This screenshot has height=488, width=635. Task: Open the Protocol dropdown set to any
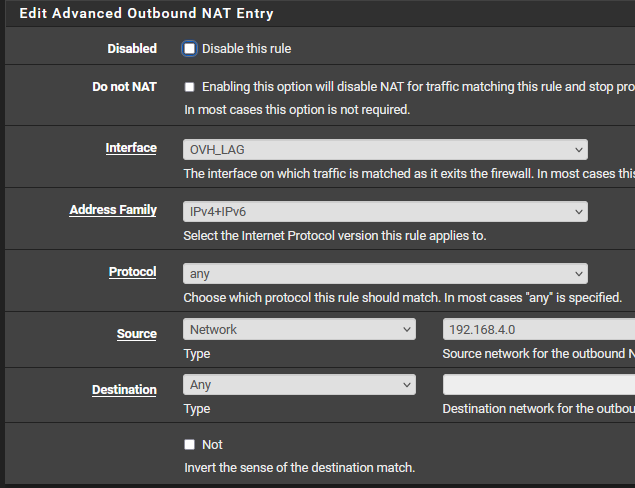(x=385, y=273)
